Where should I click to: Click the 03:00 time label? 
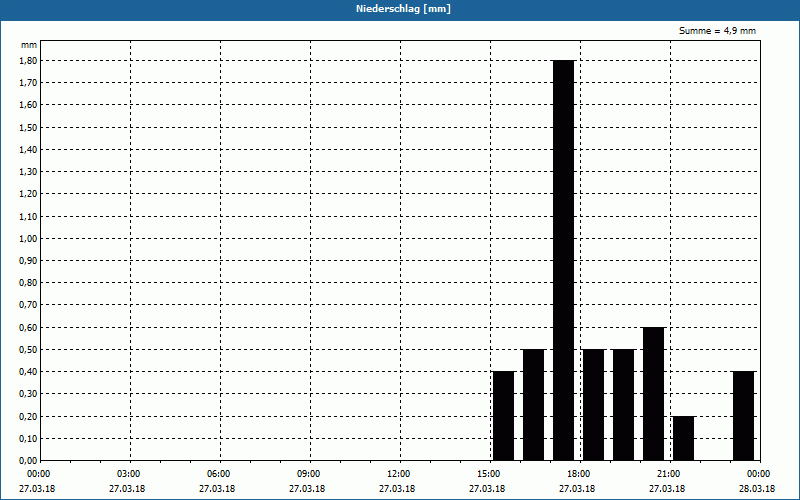click(130, 474)
